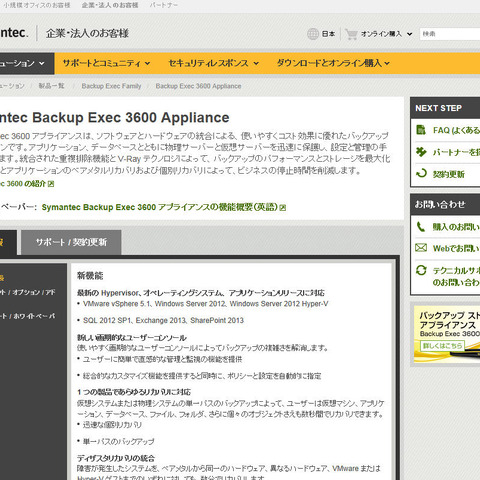Image resolution: width=480 pixels, height=480 pixels.
Task: Switch to the サポート / 契約更新 tab
Action: pos(71,242)
